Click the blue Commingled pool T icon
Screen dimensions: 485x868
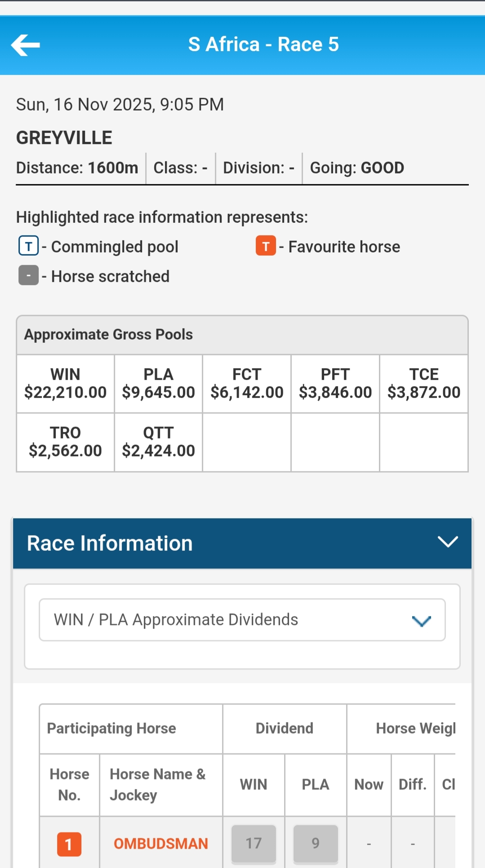(x=28, y=246)
